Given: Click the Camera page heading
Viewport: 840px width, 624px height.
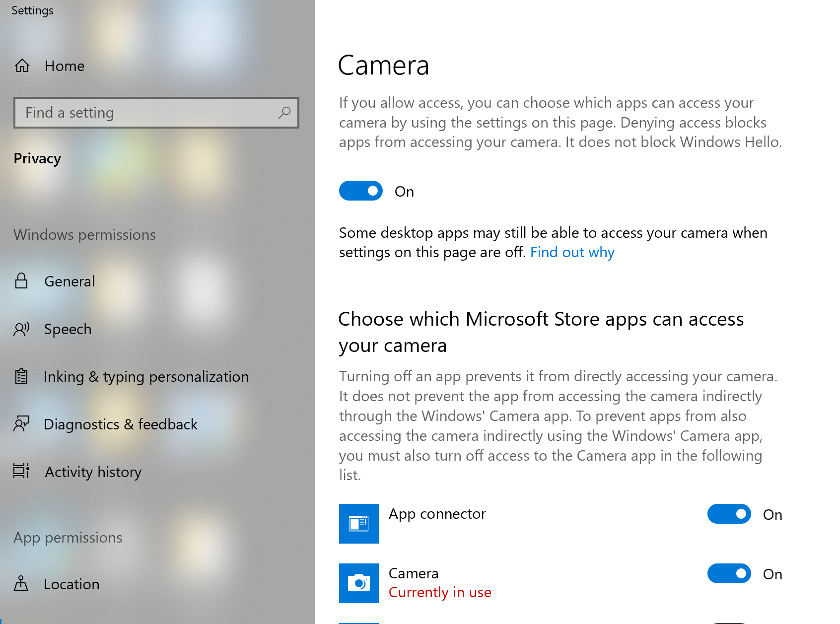Looking at the screenshot, I should (x=383, y=66).
